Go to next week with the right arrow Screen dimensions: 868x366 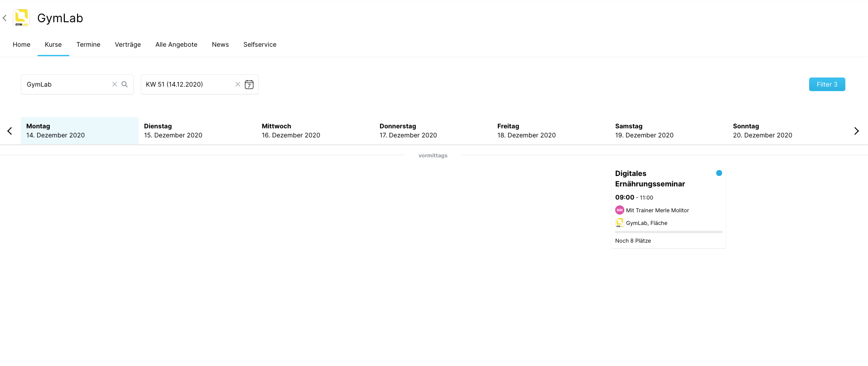(x=856, y=131)
